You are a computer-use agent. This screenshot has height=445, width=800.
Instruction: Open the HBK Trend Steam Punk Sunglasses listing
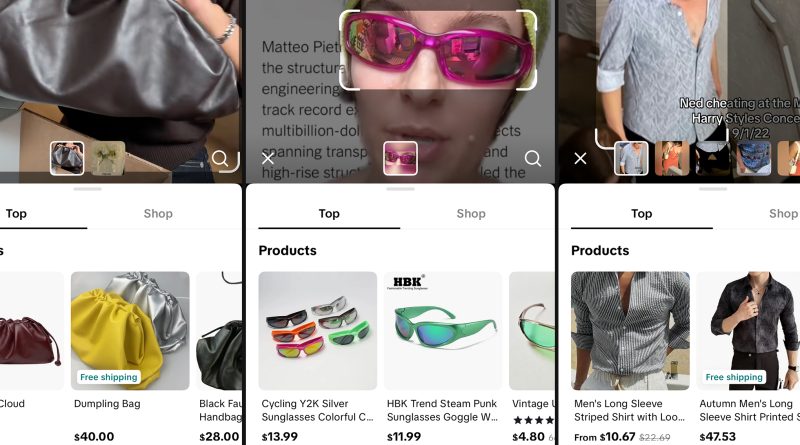click(x=443, y=331)
